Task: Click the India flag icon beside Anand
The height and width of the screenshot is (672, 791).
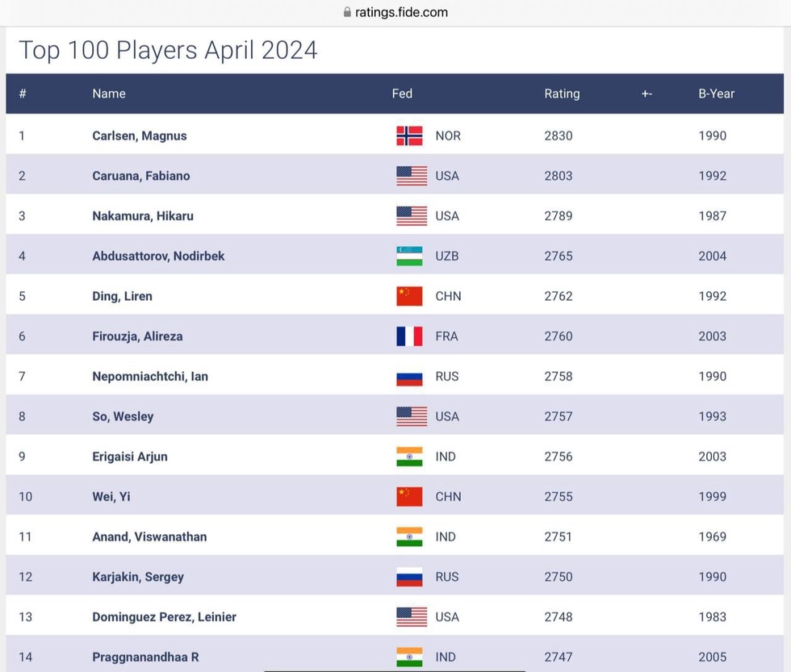Action: tap(409, 536)
